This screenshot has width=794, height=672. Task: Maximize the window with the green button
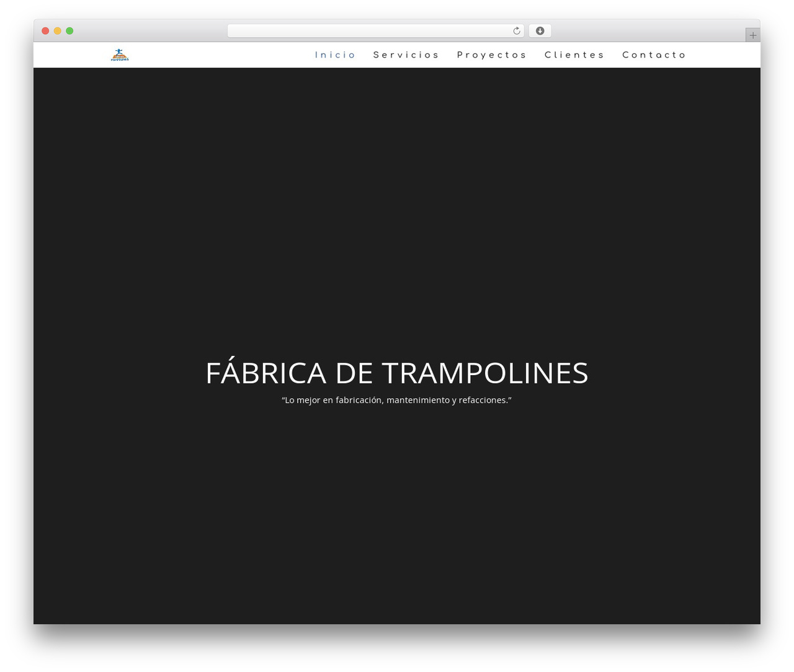pos(69,31)
